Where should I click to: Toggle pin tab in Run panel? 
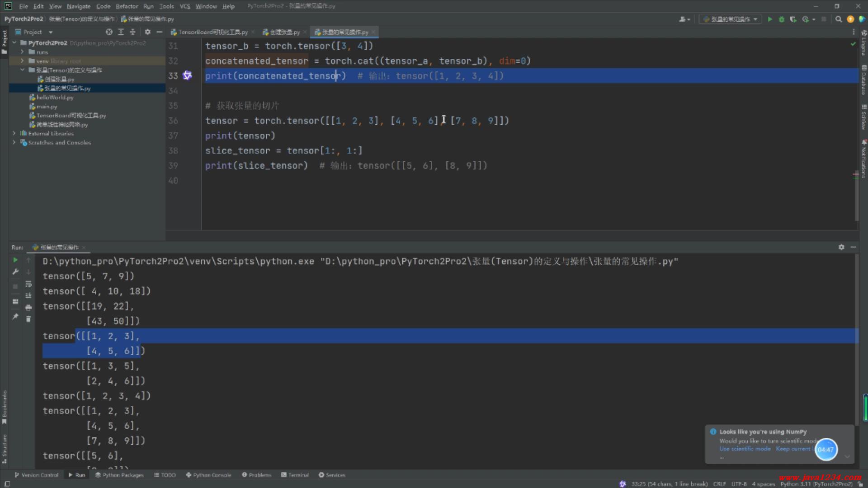(15, 316)
